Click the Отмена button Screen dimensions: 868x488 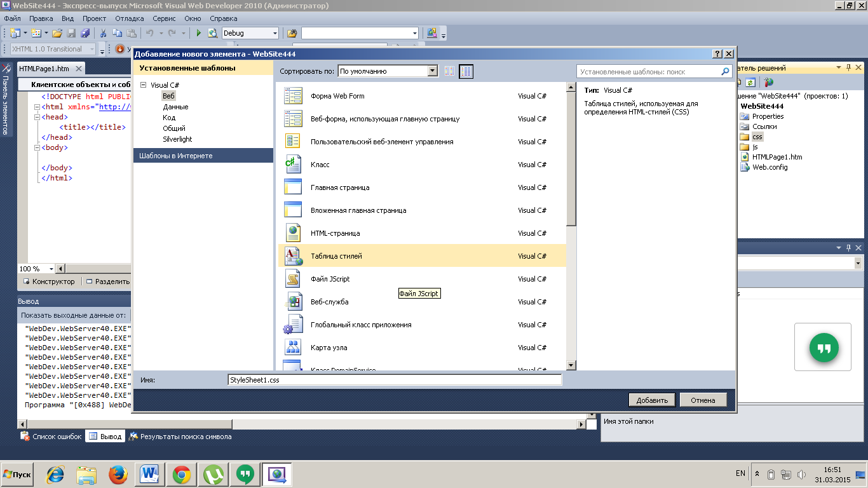pos(703,400)
